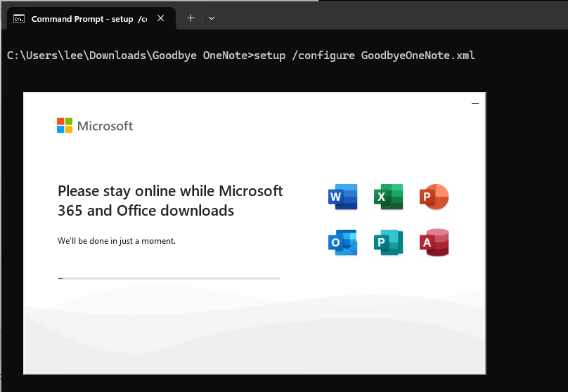Click the Publisher app icon

(x=388, y=242)
